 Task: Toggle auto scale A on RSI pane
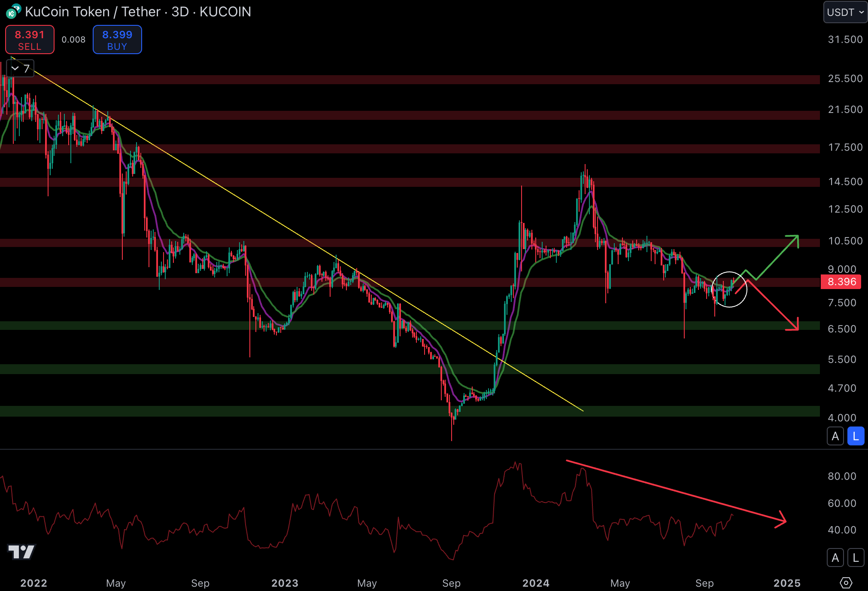[x=835, y=558]
